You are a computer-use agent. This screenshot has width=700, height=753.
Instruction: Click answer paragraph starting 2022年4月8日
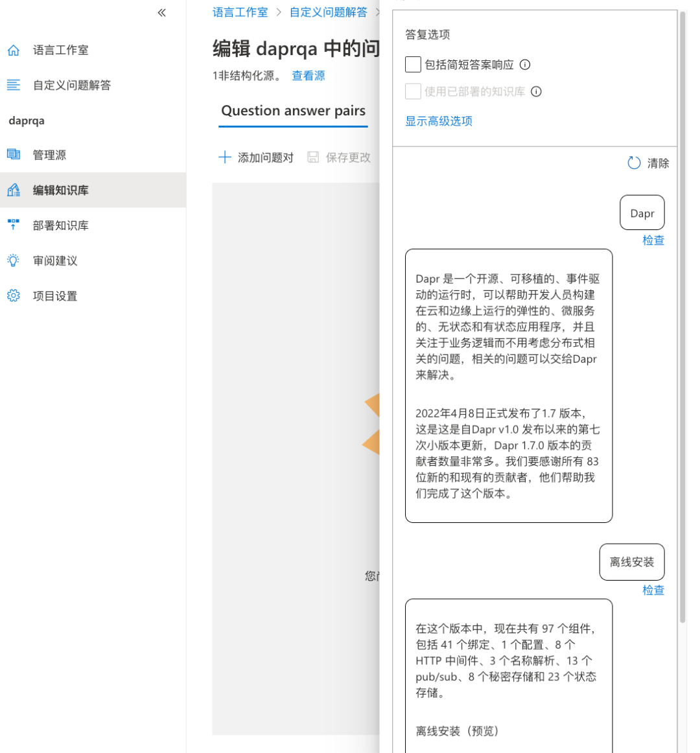507,453
